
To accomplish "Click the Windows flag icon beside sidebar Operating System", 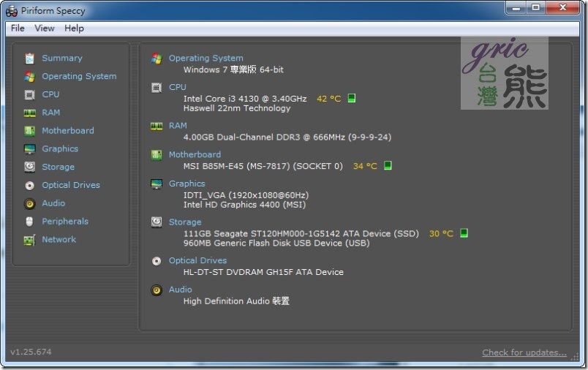I will 30,77.
